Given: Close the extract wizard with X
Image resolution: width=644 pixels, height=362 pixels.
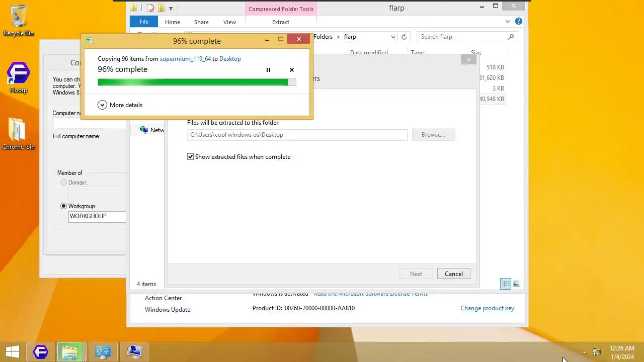Looking at the screenshot, I should tap(468, 60).
